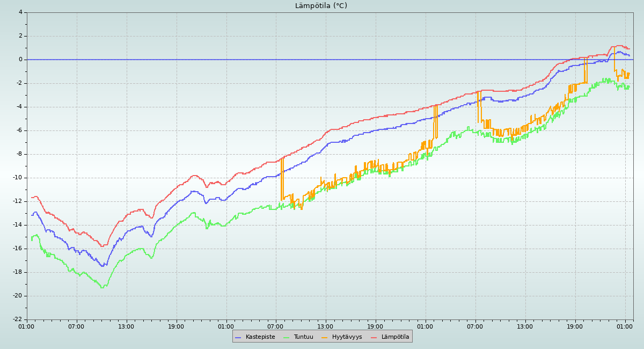644x349 pixels.
Task: Click the first 01:00 x-axis time label
Action: pos(27,326)
